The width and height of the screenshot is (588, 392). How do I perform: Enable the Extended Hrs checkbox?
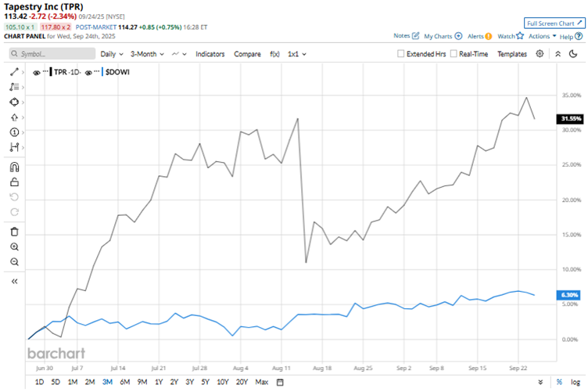click(401, 54)
